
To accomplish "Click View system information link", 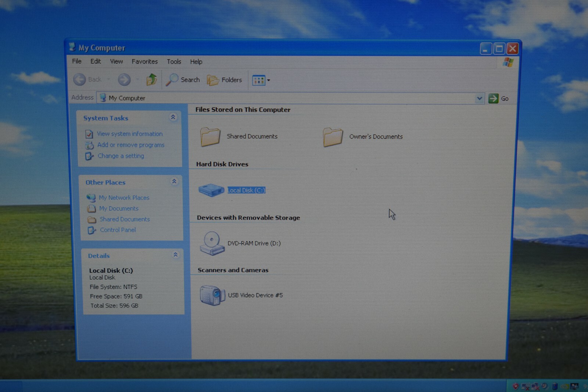I will [x=130, y=134].
